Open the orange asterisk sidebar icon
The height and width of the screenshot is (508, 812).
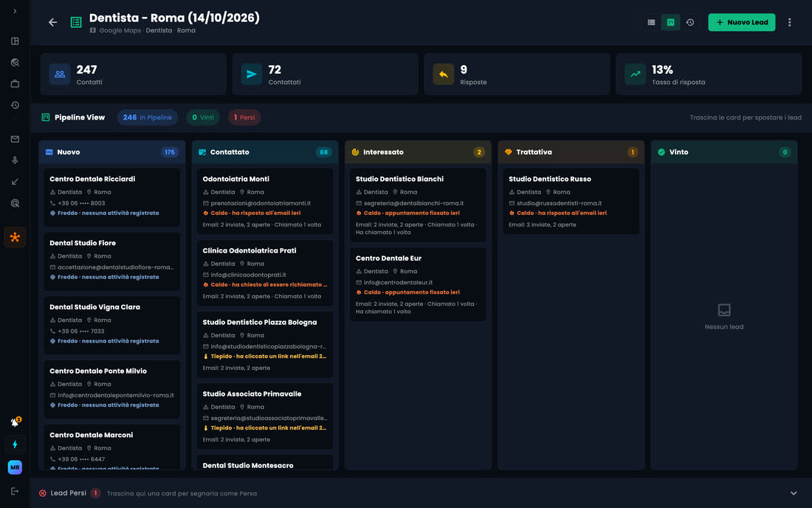pos(15,237)
